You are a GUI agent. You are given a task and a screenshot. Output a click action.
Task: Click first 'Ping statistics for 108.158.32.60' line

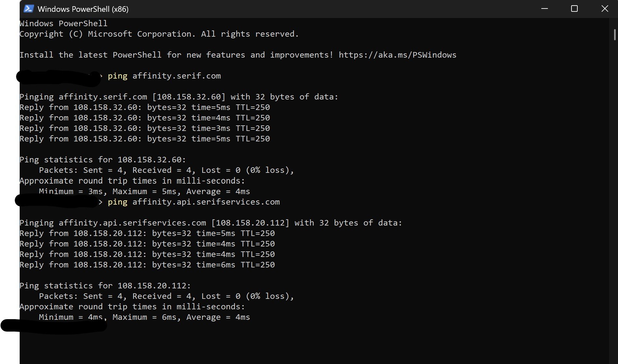[x=103, y=160]
